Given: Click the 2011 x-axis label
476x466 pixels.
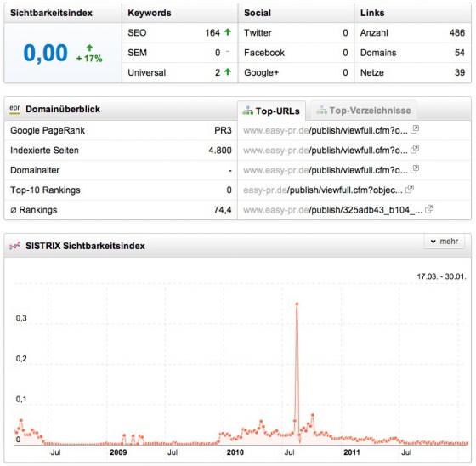Looking at the screenshot, I should click(x=352, y=452).
